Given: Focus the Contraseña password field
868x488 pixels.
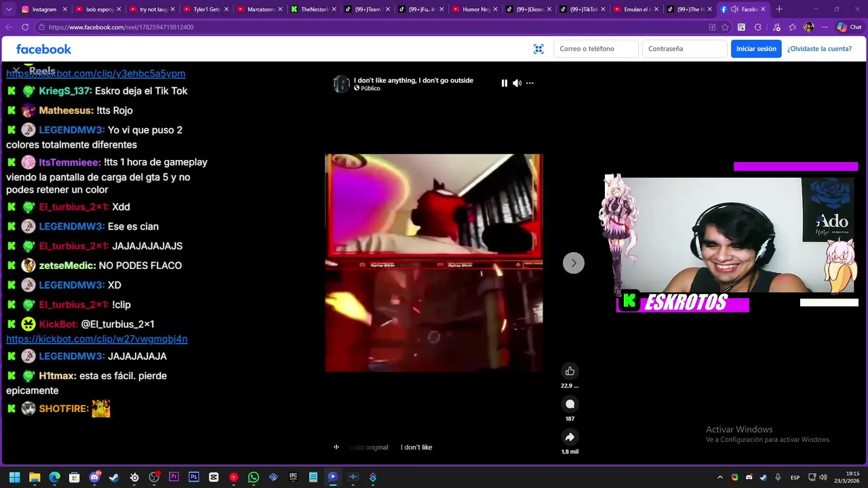Looking at the screenshot, I should click(684, 49).
